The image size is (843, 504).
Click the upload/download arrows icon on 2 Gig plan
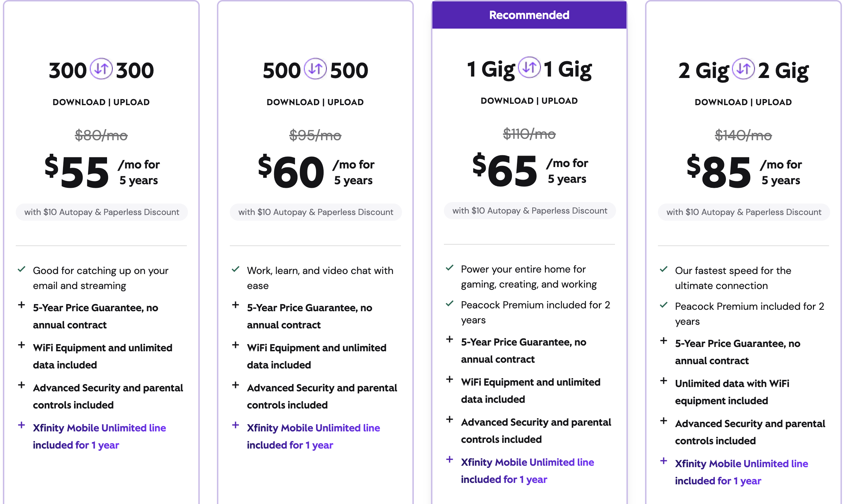tap(743, 69)
